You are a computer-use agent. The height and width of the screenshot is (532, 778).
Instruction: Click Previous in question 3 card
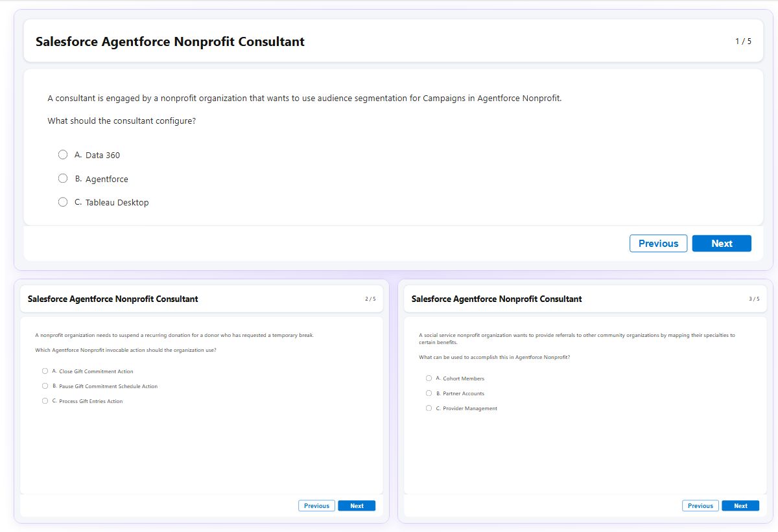pyautogui.click(x=700, y=506)
